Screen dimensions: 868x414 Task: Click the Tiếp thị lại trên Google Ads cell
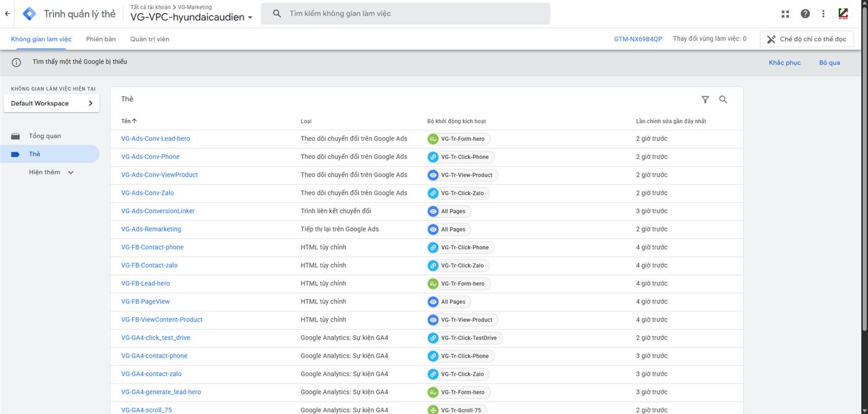click(x=340, y=229)
